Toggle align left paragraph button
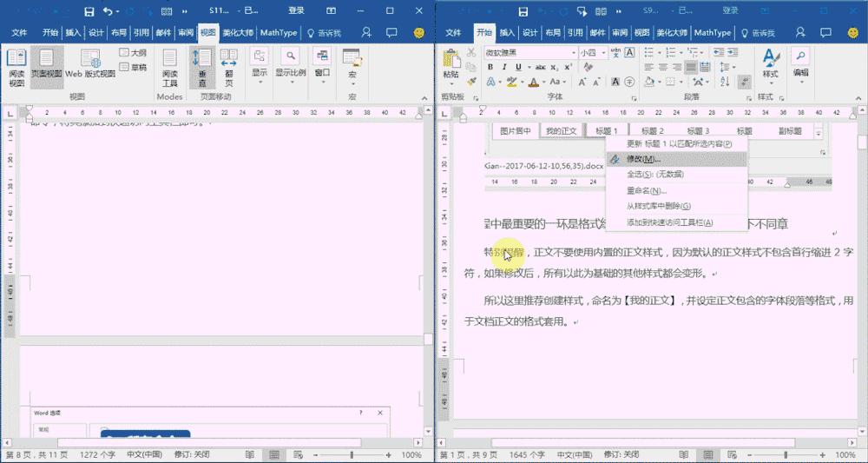Viewport: 868px width, 463px height. point(649,67)
